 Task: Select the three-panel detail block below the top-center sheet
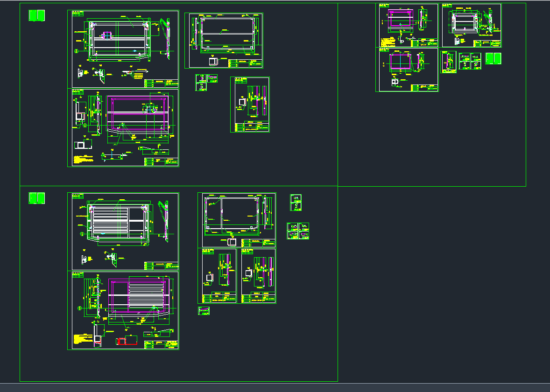pyautogui.click(x=206, y=83)
